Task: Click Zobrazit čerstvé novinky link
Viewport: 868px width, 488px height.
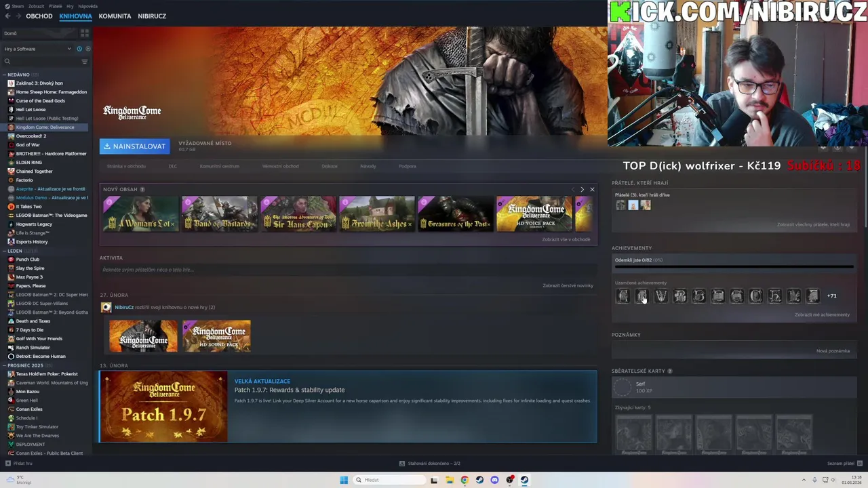Action: coord(568,285)
